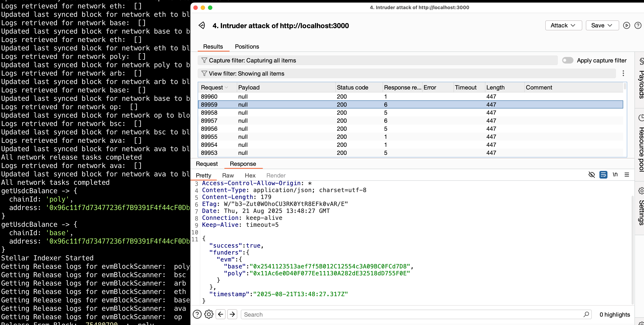The width and height of the screenshot is (644, 325).
Task: Switch to Hex view tab
Action: tap(250, 175)
